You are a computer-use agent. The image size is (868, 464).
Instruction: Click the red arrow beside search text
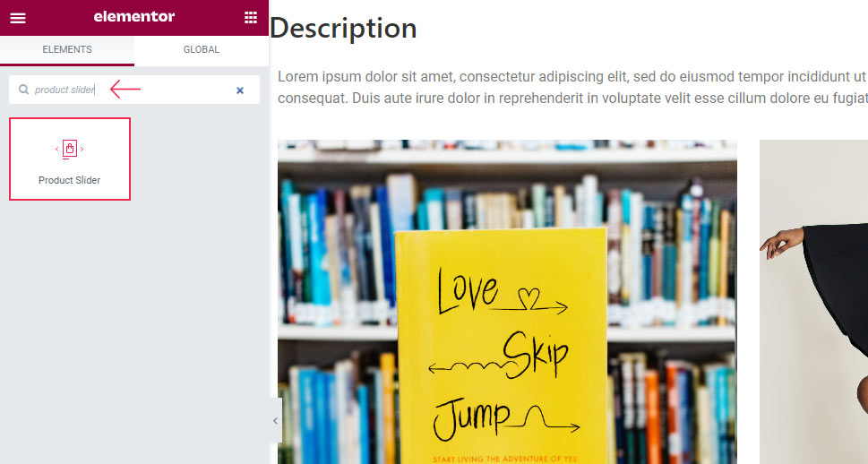coord(125,90)
